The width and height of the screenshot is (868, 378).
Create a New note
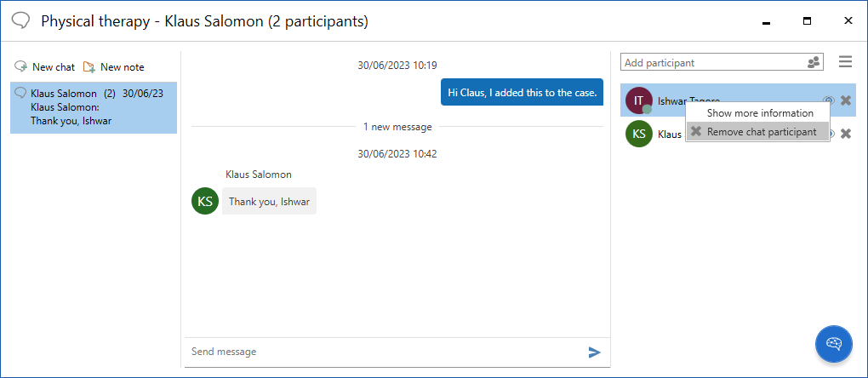click(114, 66)
